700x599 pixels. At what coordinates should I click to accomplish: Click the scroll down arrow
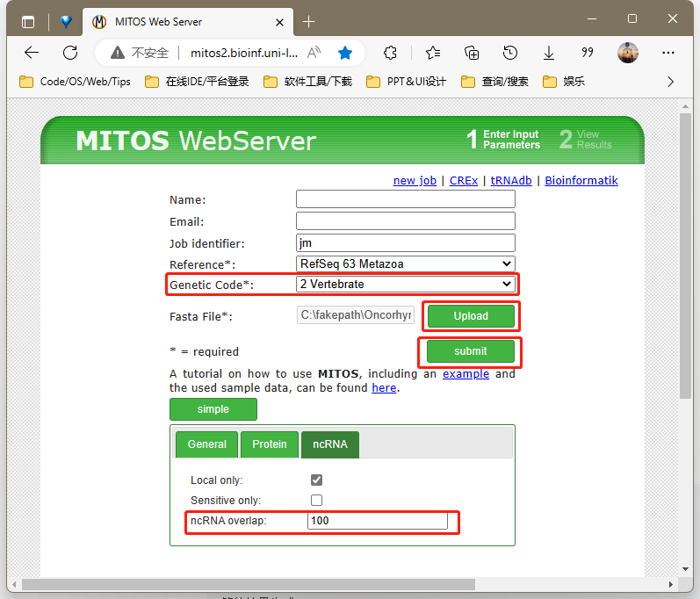tap(685, 569)
